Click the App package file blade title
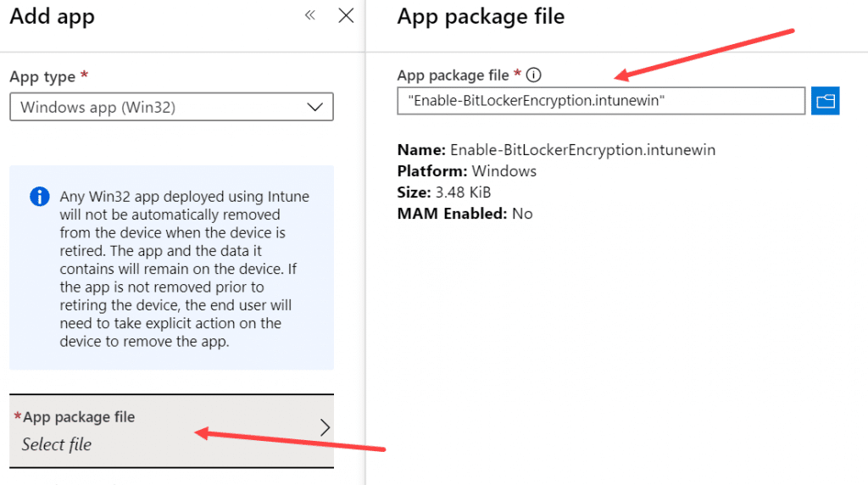Screen dimensions: 868x485 [481, 17]
